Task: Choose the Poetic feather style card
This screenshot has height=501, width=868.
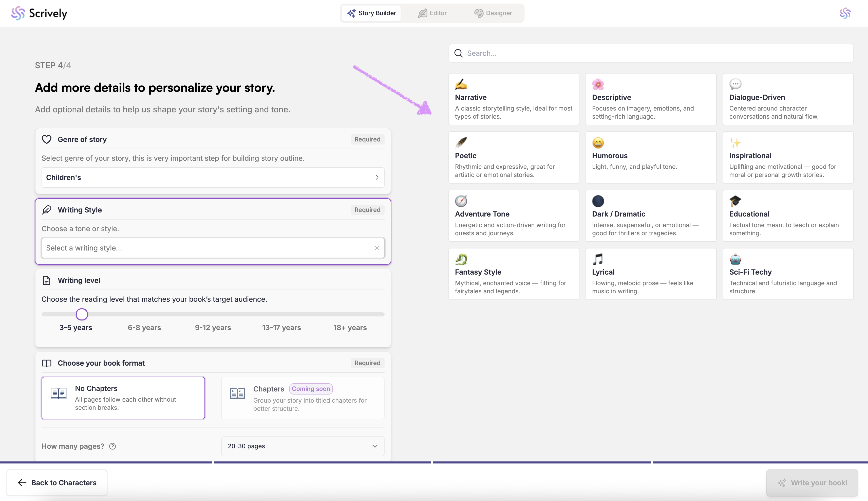Action: pos(513,157)
